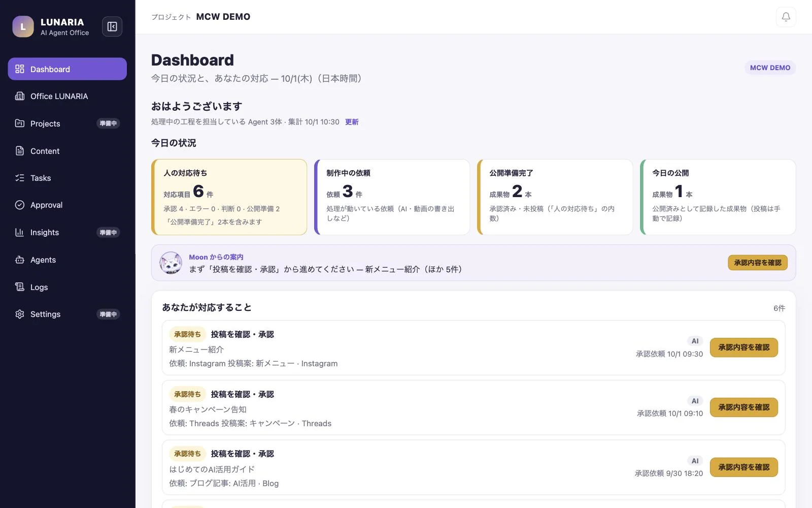Click はじめてのAI活用ガイド title
812x508 pixels.
pos(212,469)
